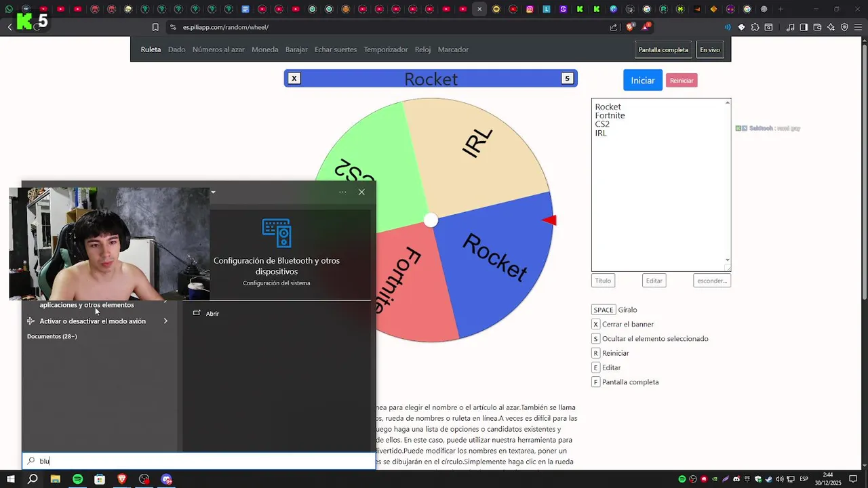
Task: Click the Título button below the list
Action: point(603,281)
